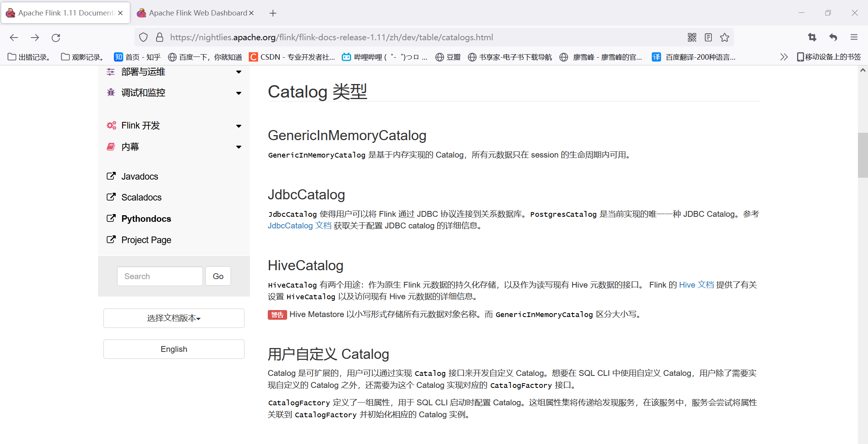This screenshot has width=868, height=444.
Task: Open 出错记录 bookmark folder
Action: (x=29, y=57)
